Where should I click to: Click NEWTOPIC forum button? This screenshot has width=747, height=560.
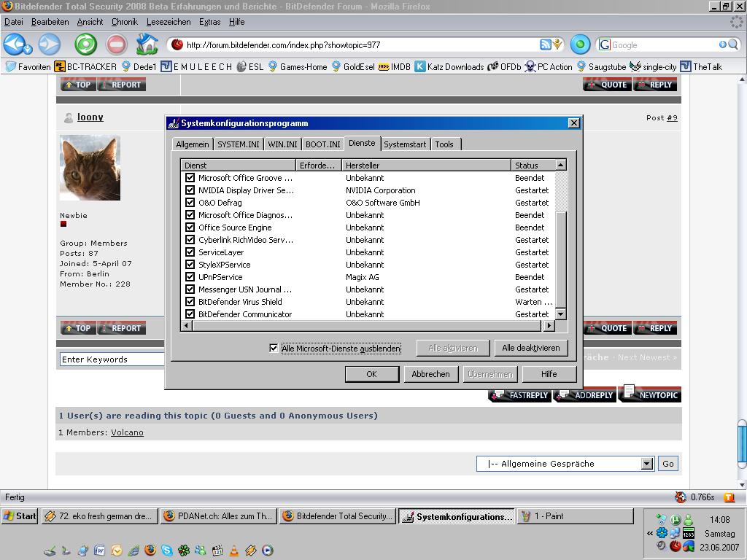650,394
